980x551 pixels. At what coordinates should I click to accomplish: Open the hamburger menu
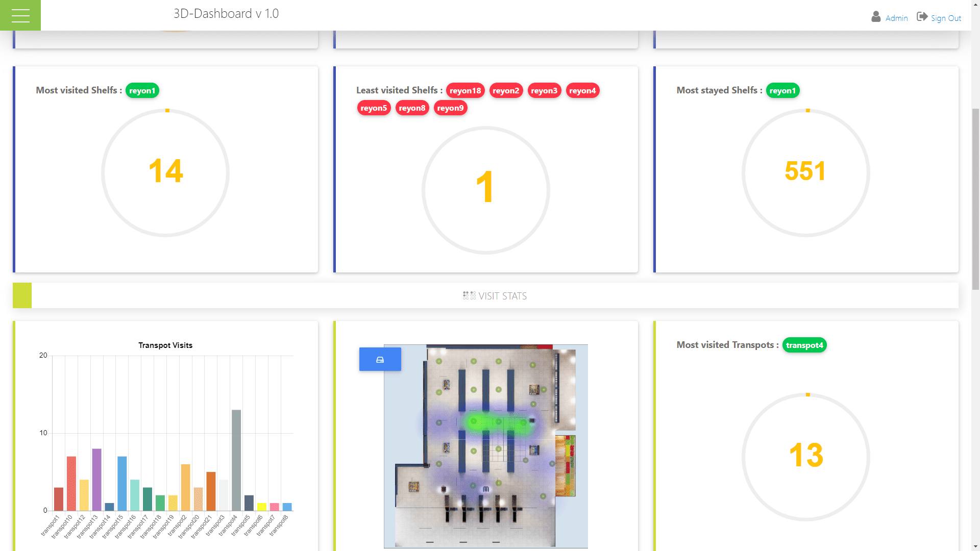coord(20,15)
